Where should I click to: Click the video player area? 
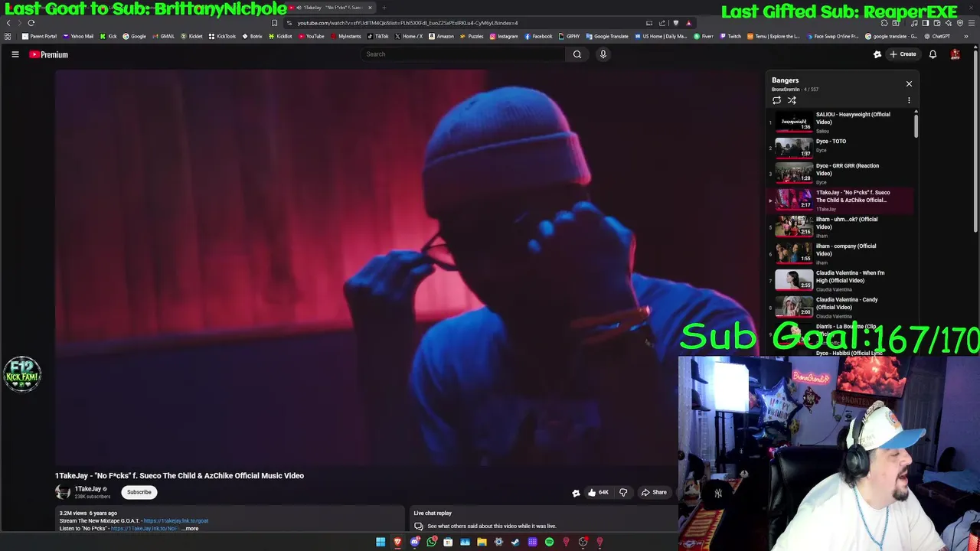tap(407, 267)
